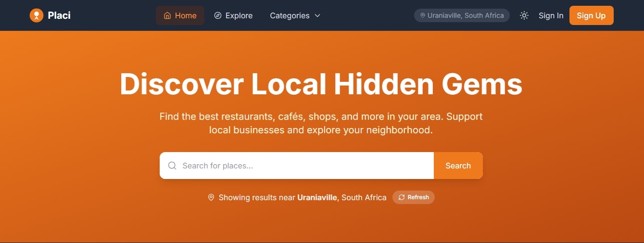The image size is (644, 243).
Task: Go to the Home navigation tab
Action: click(x=180, y=15)
